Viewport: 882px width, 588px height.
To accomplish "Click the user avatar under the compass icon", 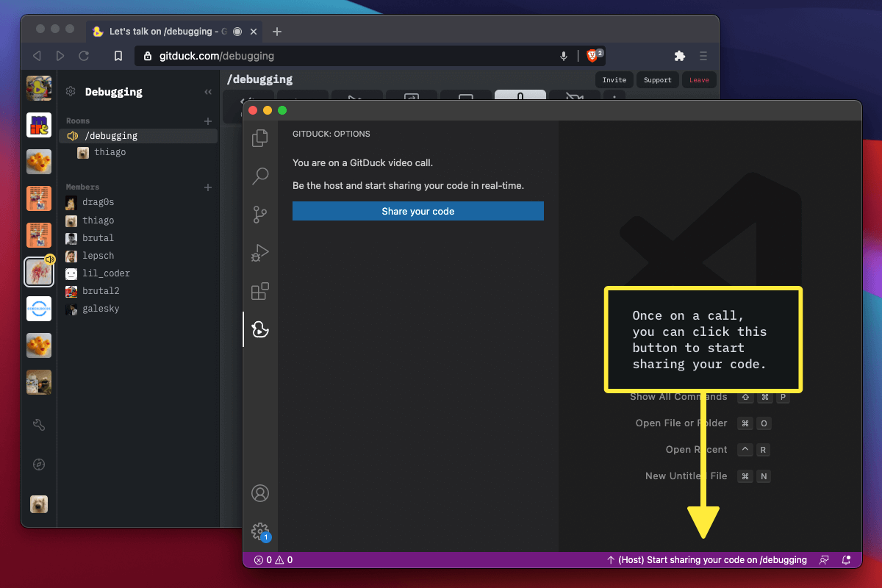I will click(x=39, y=504).
